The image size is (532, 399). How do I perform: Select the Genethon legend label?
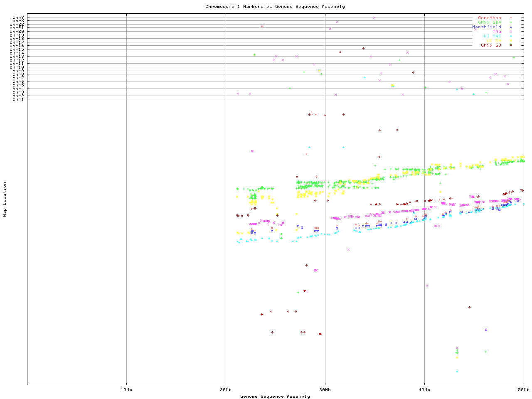click(x=489, y=18)
